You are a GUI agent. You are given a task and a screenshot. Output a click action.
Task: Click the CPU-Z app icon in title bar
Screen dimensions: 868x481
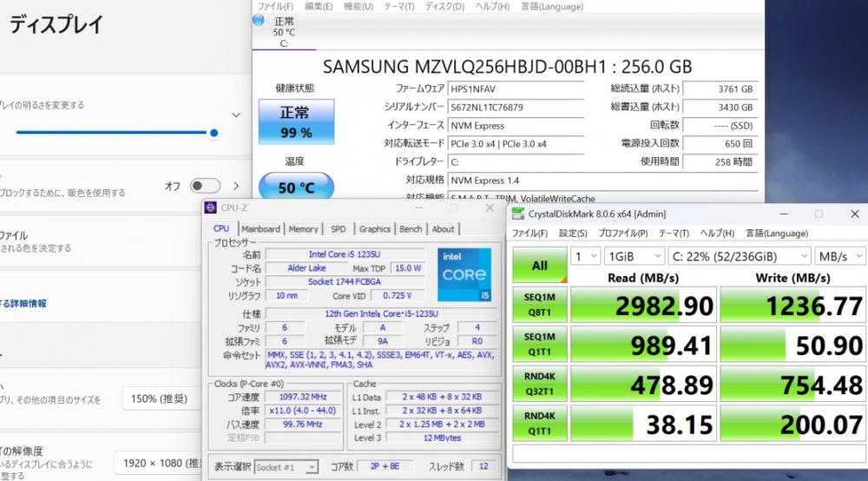(210, 208)
